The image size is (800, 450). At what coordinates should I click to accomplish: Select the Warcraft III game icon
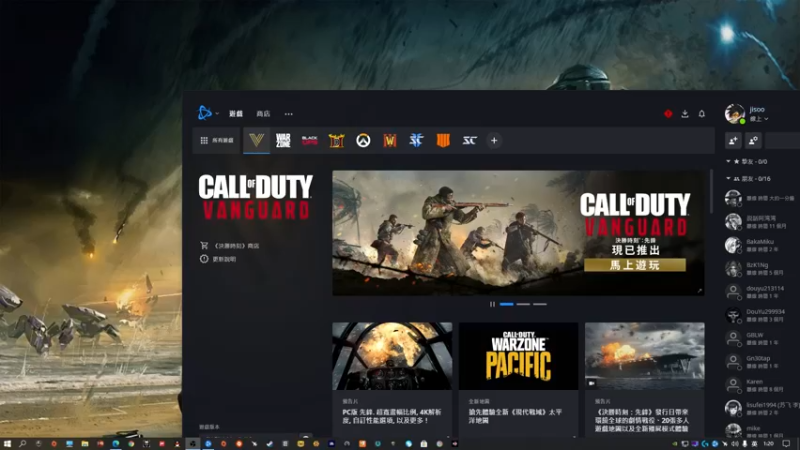pos(390,140)
